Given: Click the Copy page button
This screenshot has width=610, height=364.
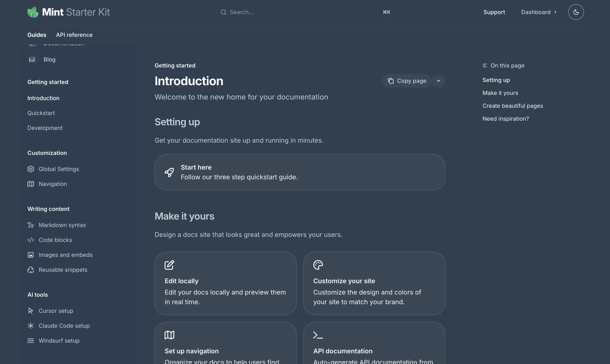Looking at the screenshot, I should 406,81.
